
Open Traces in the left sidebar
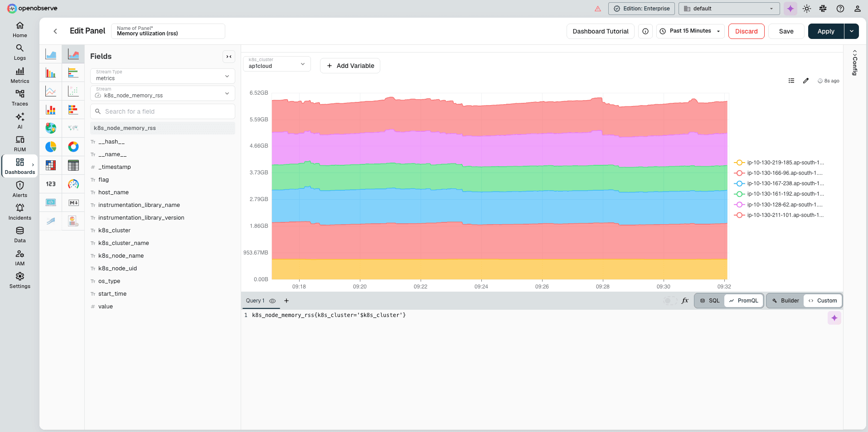(x=20, y=98)
